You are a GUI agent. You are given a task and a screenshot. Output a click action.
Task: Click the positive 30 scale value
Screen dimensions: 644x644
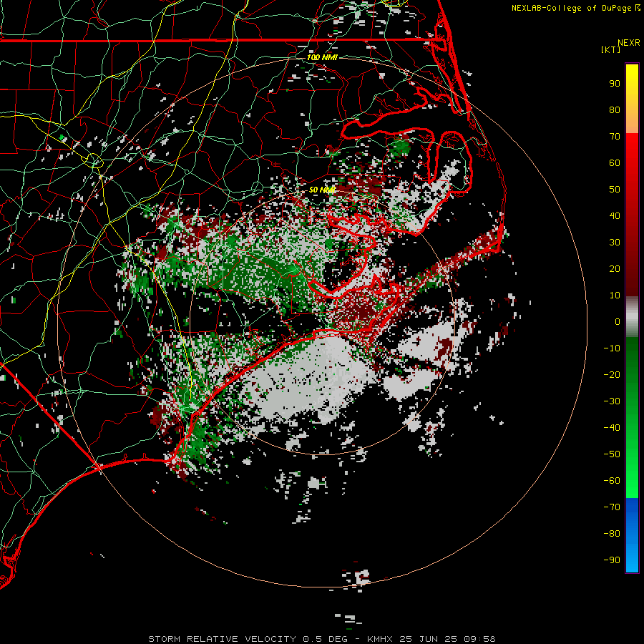(615, 243)
